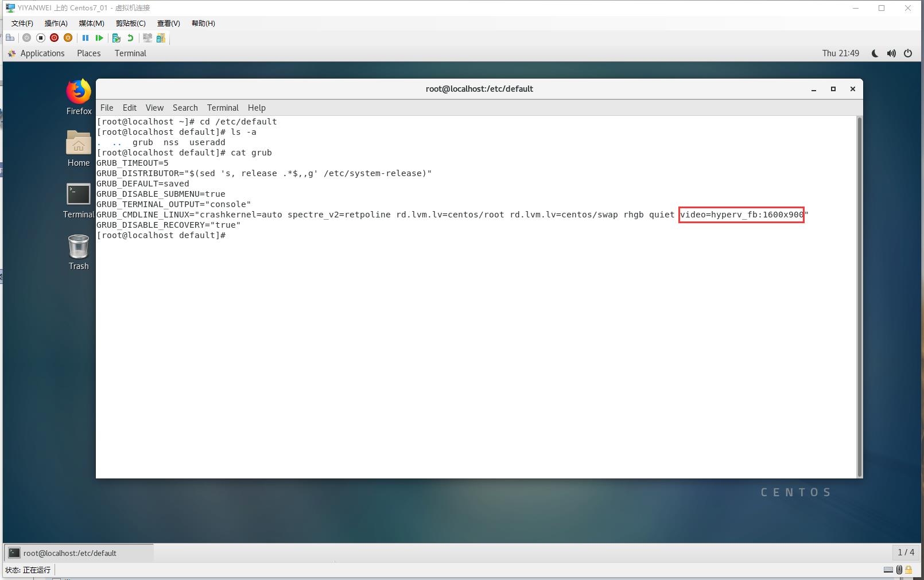Click the GRUB_DISABLE_RECOVERY="true" line
The image size is (924, 580).
pos(169,225)
